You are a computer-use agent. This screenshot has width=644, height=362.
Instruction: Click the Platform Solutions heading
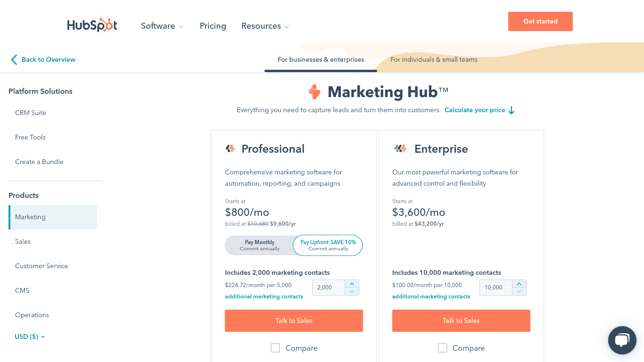41,91
